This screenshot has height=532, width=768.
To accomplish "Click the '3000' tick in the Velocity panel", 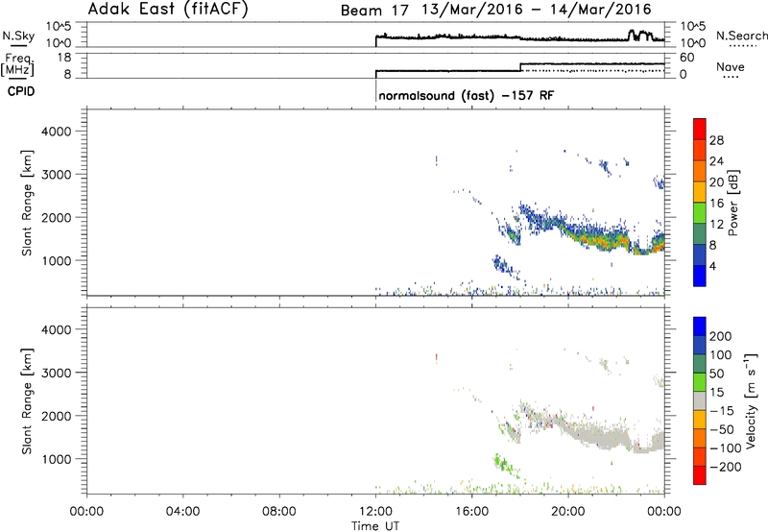I will (57, 373).
